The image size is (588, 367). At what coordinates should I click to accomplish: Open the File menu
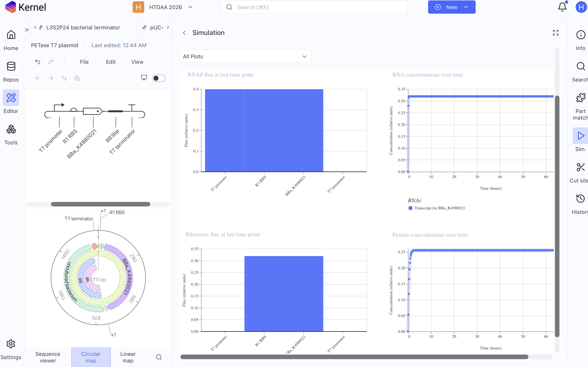click(84, 62)
